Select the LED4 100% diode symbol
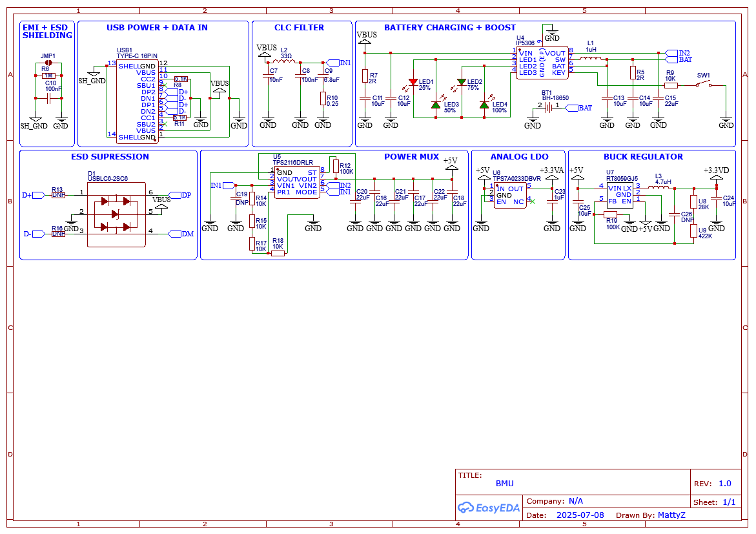 tap(484, 105)
